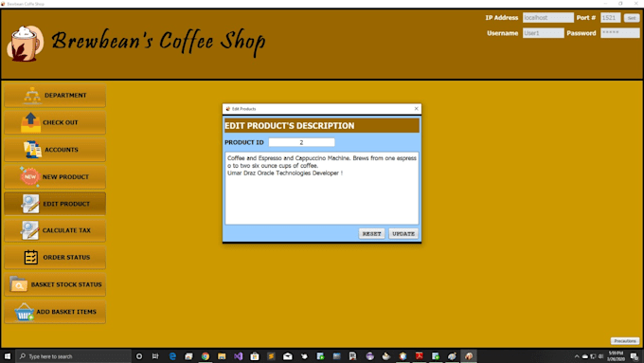Open Task View on the taskbar
This screenshot has width=644, height=363.
point(155,356)
